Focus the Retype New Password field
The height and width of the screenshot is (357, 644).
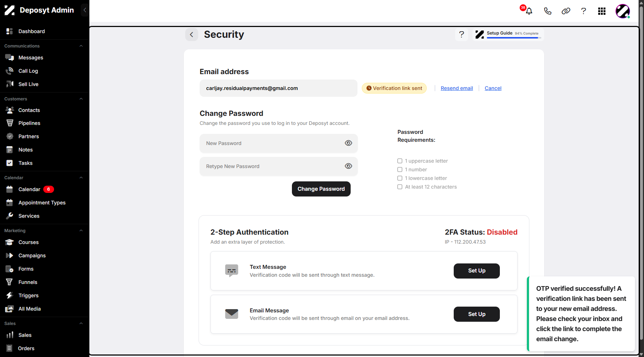click(x=279, y=166)
